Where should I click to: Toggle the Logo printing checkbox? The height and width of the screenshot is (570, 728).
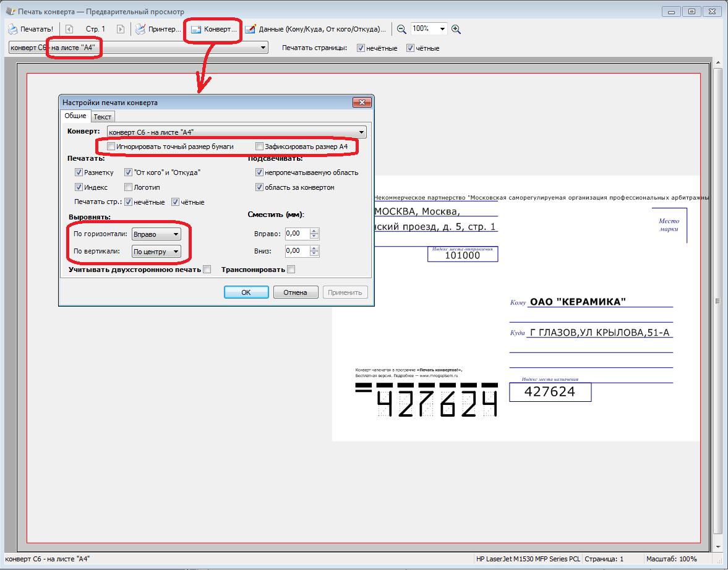pyautogui.click(x=129, y=187)
